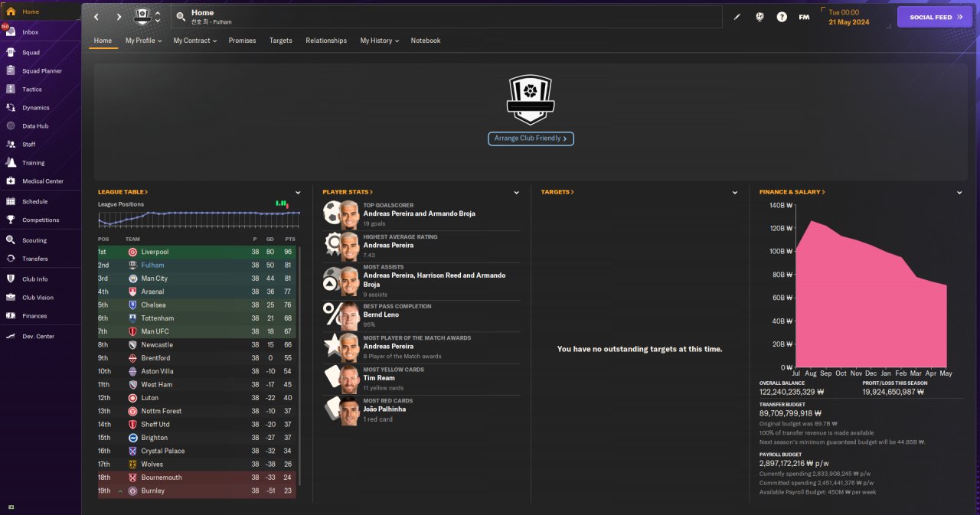980x515 pixels.
Task: Expand the My History dropdown
Action: (x=379, y=41)
